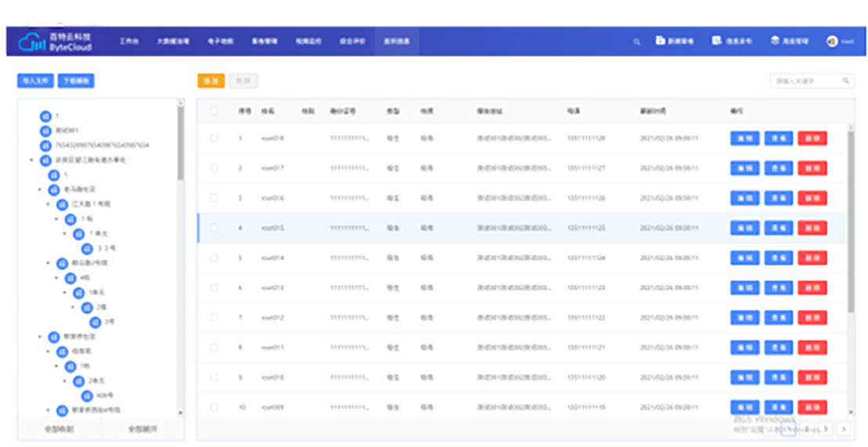Click the magnifier icon inside keyword search box
This screenshot has height=447, width=868.
846,81
